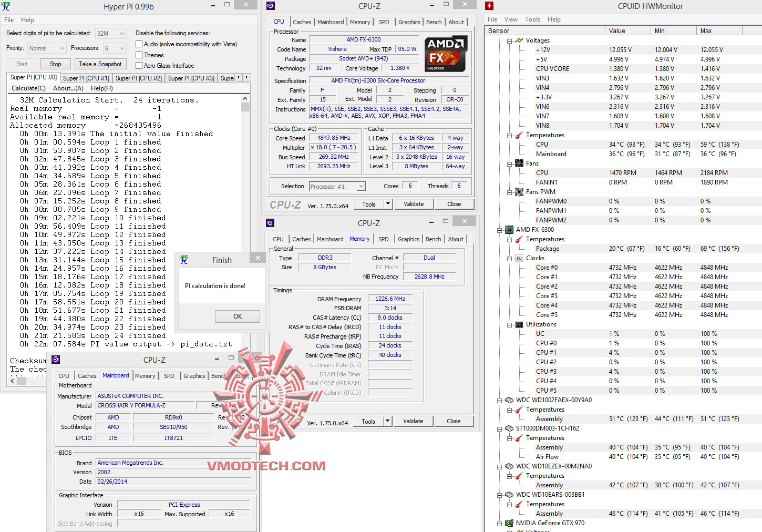Click the Stop button in Hyper PI

55,64
